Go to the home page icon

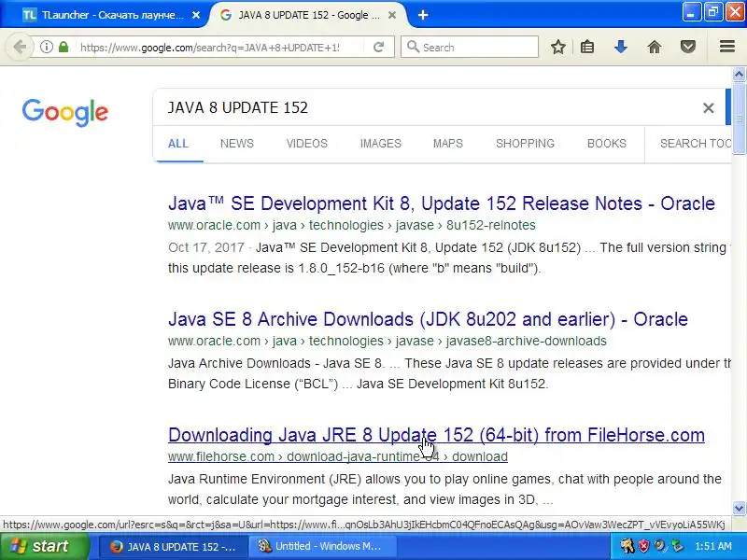pos(655,47)
